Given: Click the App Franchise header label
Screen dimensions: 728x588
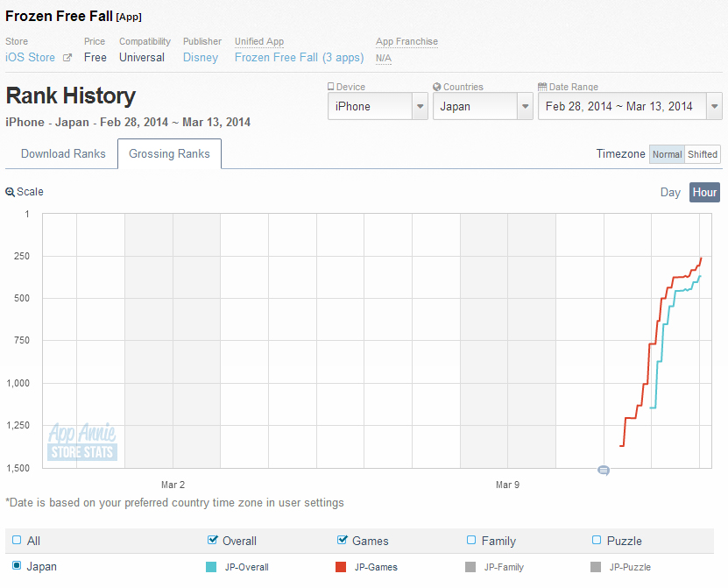Looking at the screenshot, I should [x=406, y=41].
